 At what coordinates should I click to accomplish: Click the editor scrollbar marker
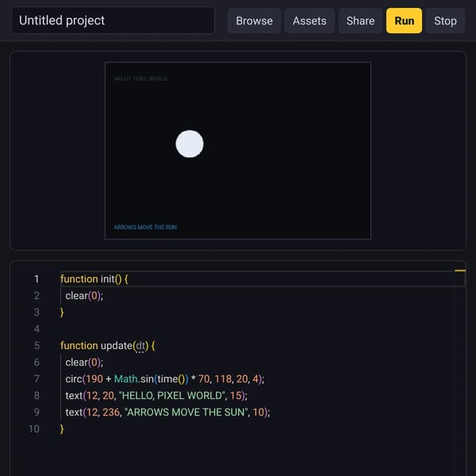460,271
